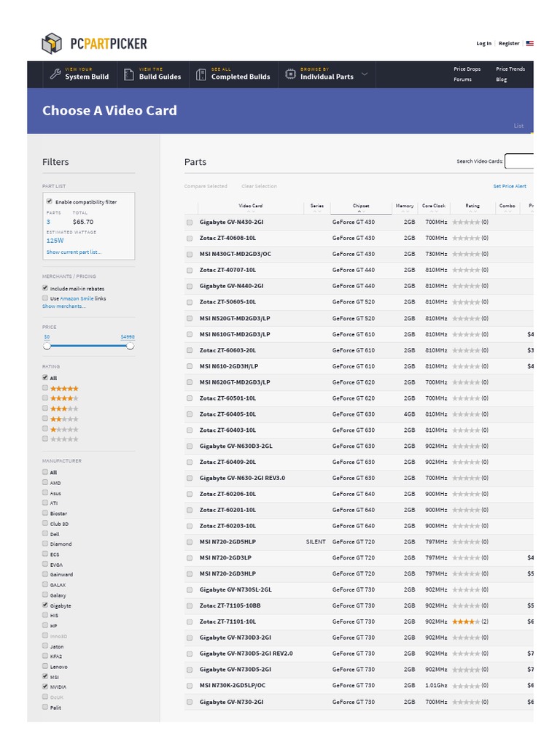The height and width of the screenshot is (747, 560).
Task: Focus the Search Video Cards field
Action: 519,161
